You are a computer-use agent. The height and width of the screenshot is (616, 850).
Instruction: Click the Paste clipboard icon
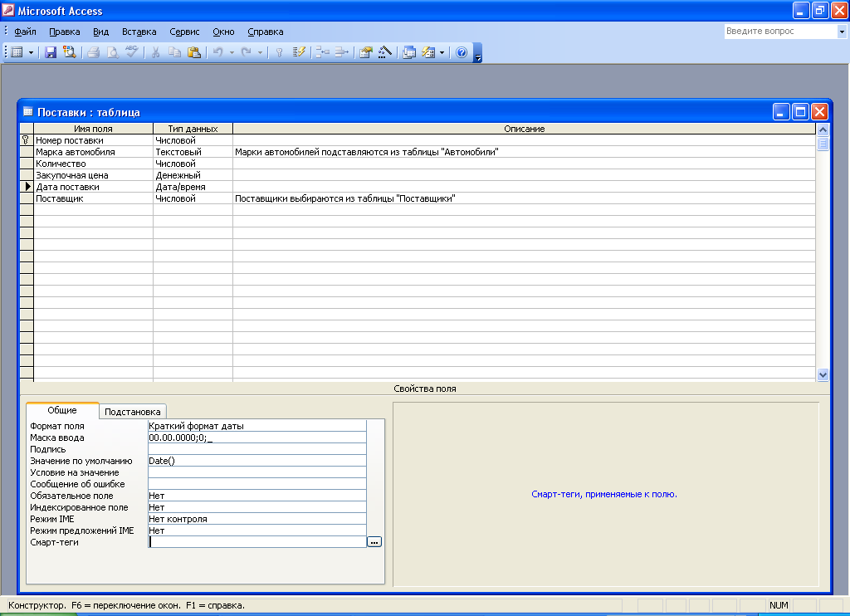(193, 52)
